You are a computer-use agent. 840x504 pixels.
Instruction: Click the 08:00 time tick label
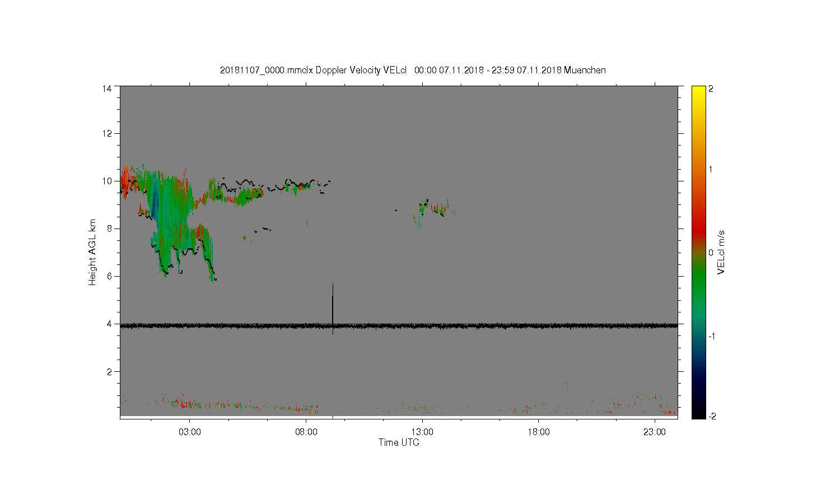[x=306, y=432]
